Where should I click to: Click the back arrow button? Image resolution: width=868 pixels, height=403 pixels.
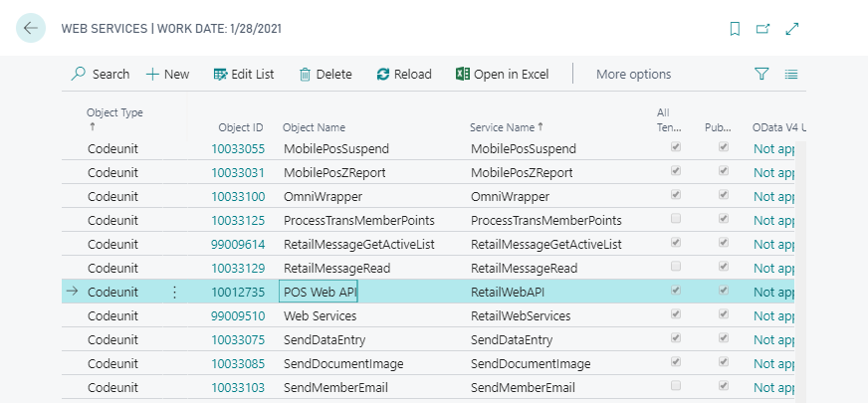[31, 28]
